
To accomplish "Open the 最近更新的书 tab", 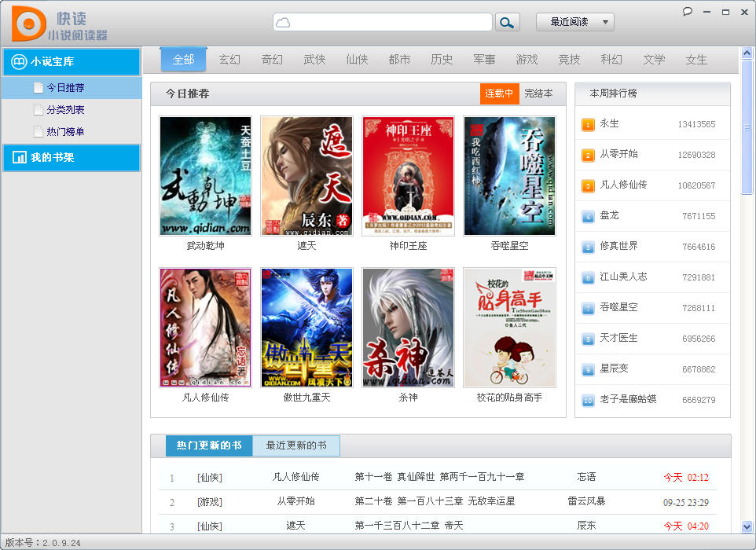I will tap(296, 445).
